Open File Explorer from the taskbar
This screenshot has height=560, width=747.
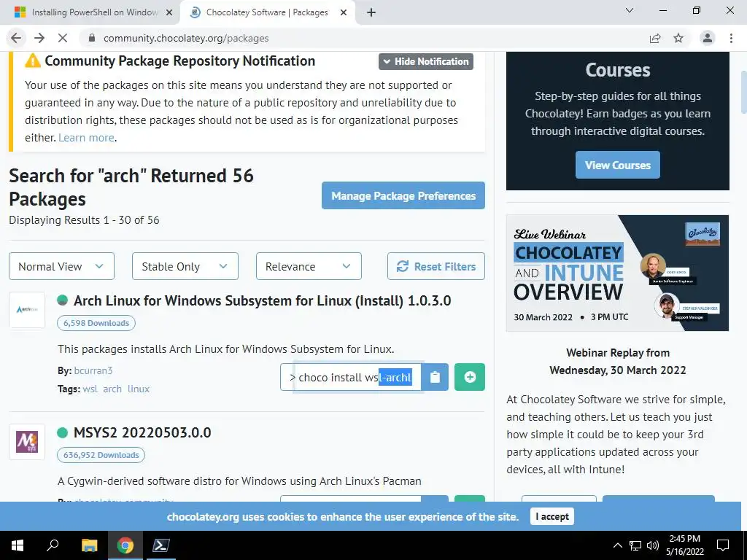[89, 545]
